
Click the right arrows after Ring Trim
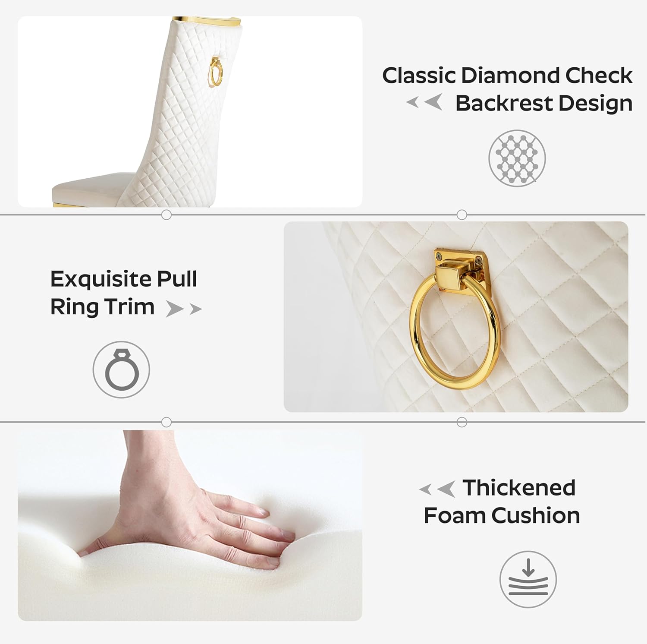pyautogui.click(x=184, y=309)
